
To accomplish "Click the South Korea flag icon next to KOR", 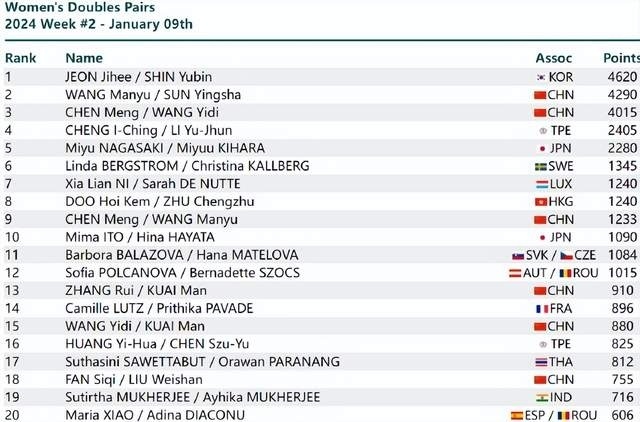I will point(541,77).
